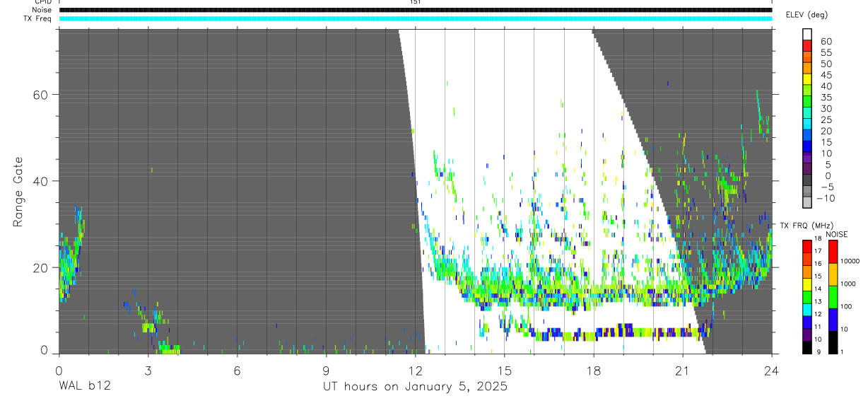Viewport: 868px width, 401px height.
Task: Click the red top block of TX FRQ colorbar
Action: (807, 247)
